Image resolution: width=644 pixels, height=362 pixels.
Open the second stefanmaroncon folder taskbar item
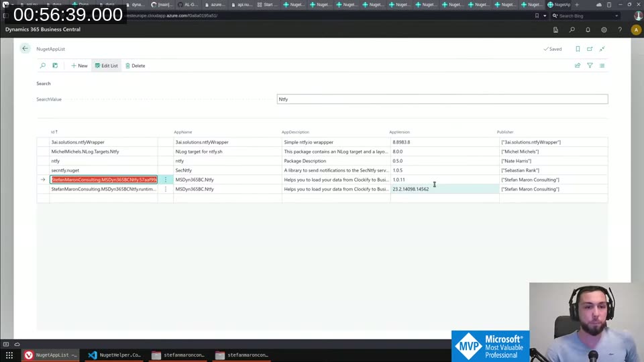click(242, 355)
